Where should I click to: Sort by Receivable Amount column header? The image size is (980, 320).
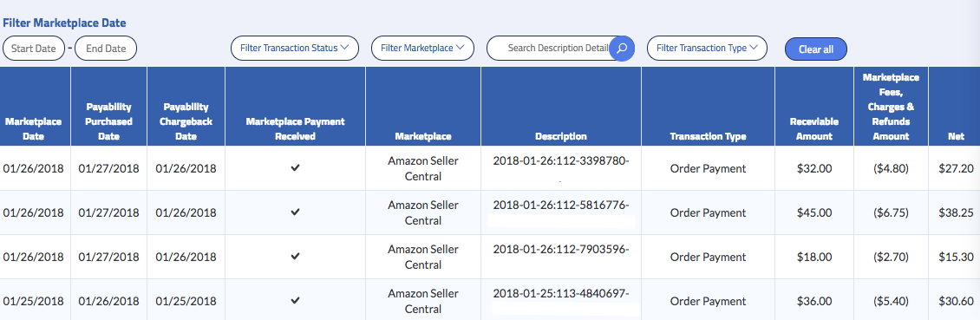[x=813, y=128]
